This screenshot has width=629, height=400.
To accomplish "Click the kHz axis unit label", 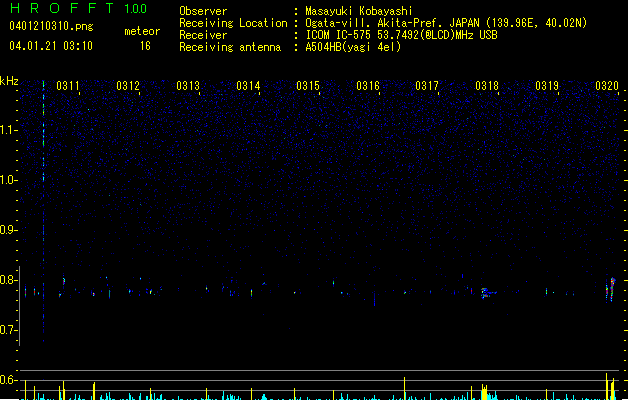I will (x=9, y=81).
